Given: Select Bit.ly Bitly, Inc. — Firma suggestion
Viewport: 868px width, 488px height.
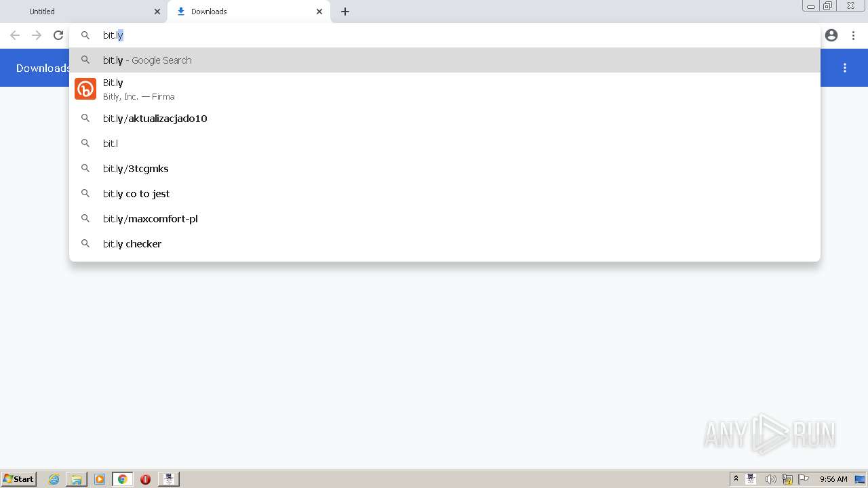Looking at the screenshot, I should 445,89.
